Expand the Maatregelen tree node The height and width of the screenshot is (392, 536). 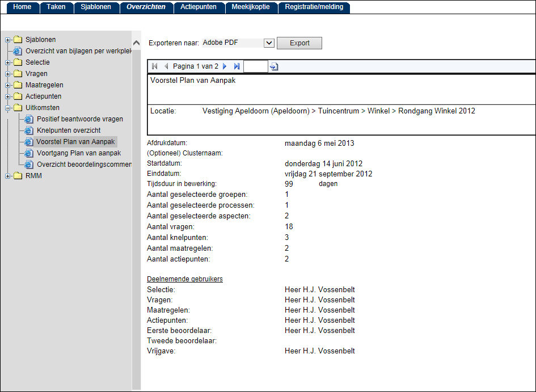coord(8,85)
